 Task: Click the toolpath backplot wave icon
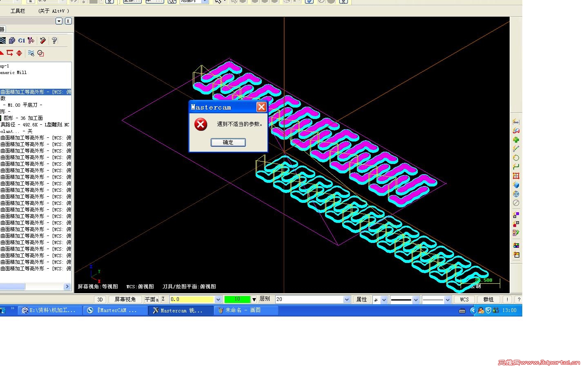tap(2, 40)
